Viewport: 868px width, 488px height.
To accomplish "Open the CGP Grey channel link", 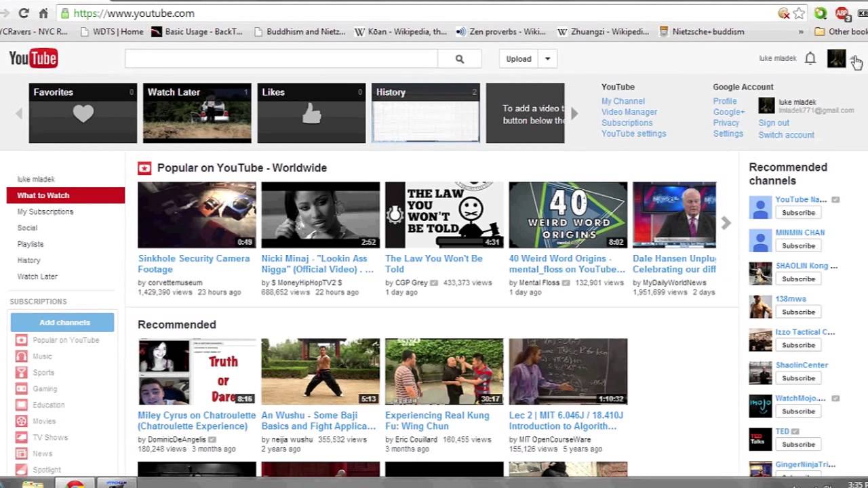I will (x=411, y=283).
